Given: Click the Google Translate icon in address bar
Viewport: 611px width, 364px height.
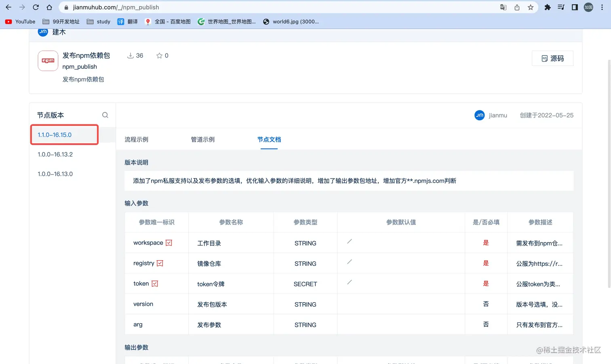Looking at the screenshot, I should [503, 7].
